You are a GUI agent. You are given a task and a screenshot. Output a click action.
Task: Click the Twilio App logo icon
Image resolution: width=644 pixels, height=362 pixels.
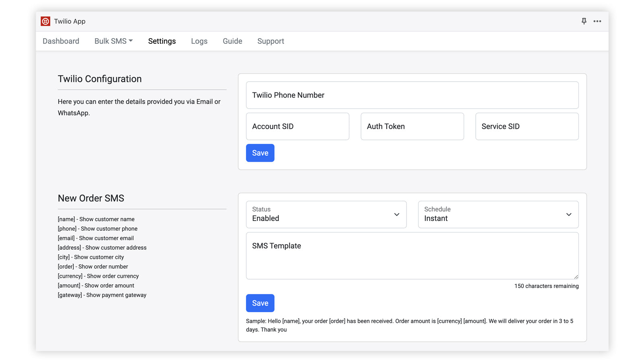coord(45,21)
